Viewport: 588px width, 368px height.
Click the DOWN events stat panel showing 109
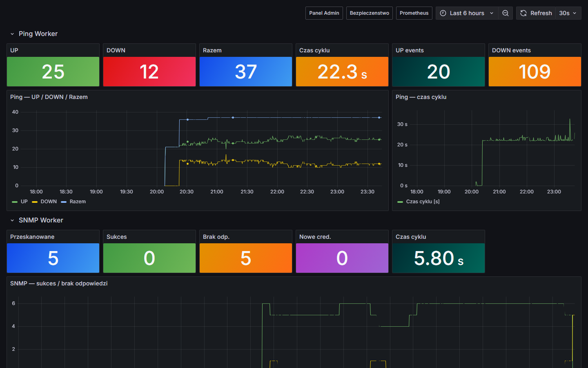point(535,72)
